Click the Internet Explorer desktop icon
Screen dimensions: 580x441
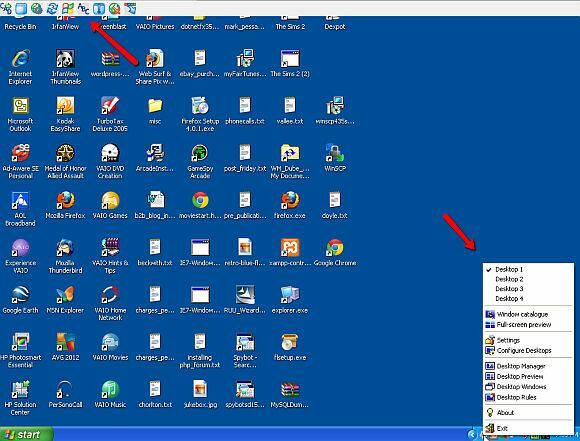(20, 67)
